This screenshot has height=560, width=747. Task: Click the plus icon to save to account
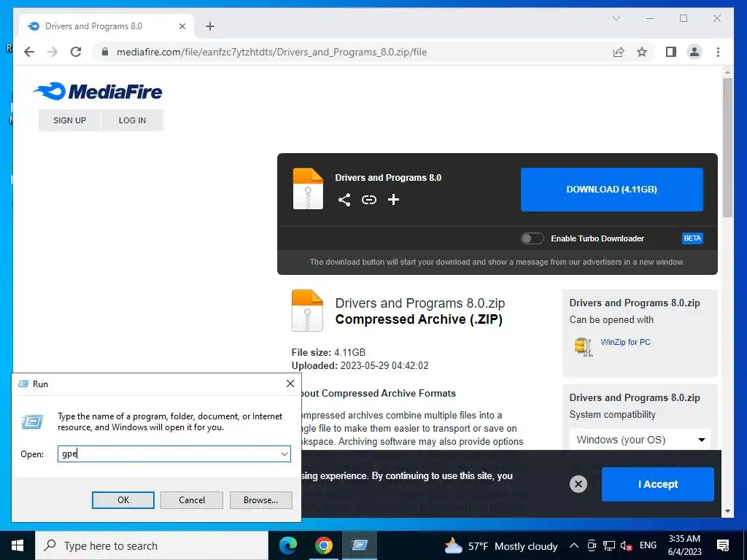[x=393, y=200]
